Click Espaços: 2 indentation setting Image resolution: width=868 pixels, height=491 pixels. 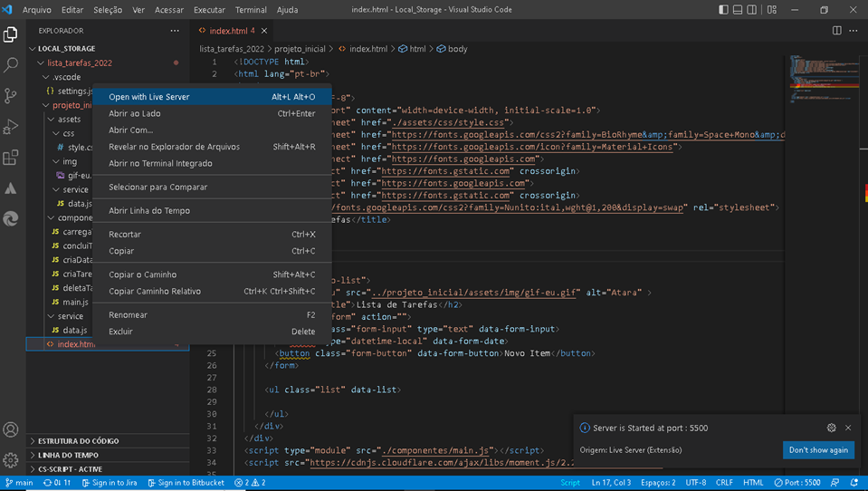click(658, 483)
